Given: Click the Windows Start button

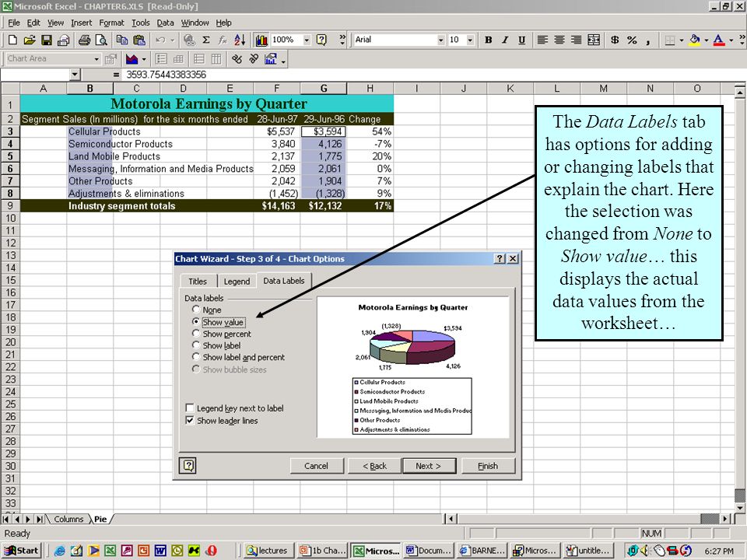Looking at the screenshot, I should coord(22,551).
